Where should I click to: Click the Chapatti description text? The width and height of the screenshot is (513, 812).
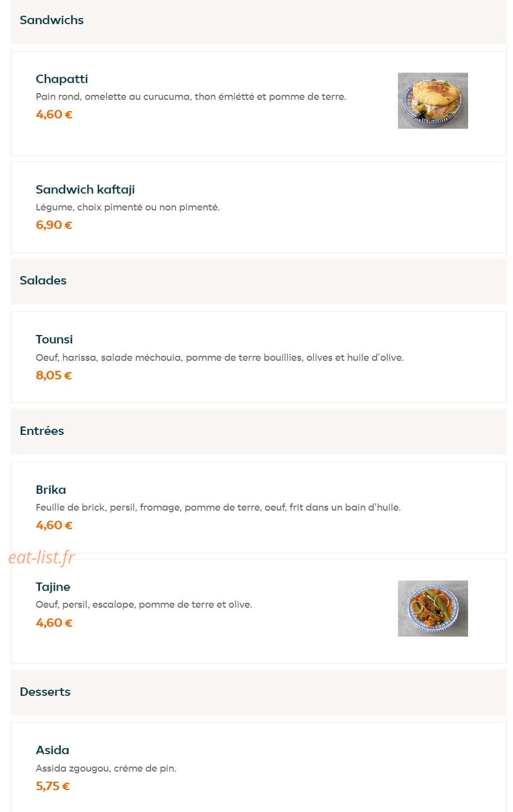(x=191, y=97)
